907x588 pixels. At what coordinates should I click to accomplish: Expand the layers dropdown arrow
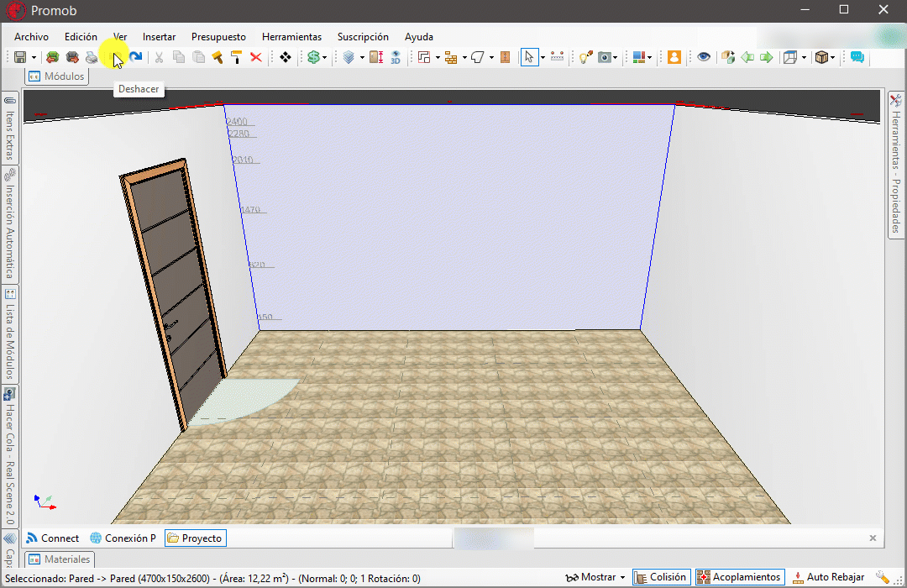pos(362,57)
